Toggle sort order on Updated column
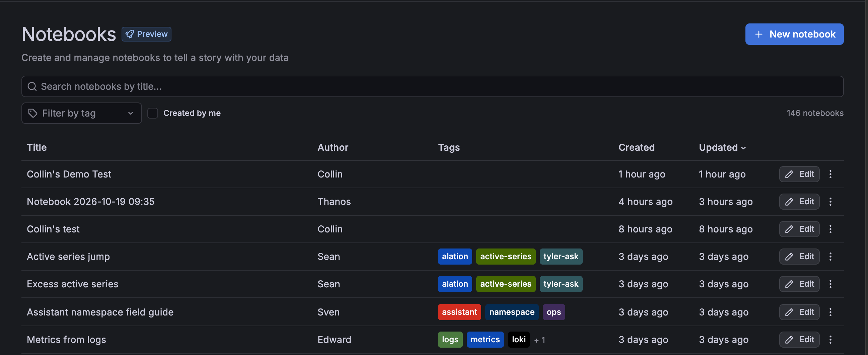This screenshot has width=868, height=355. pyautogui.click(x=722, y=147)
